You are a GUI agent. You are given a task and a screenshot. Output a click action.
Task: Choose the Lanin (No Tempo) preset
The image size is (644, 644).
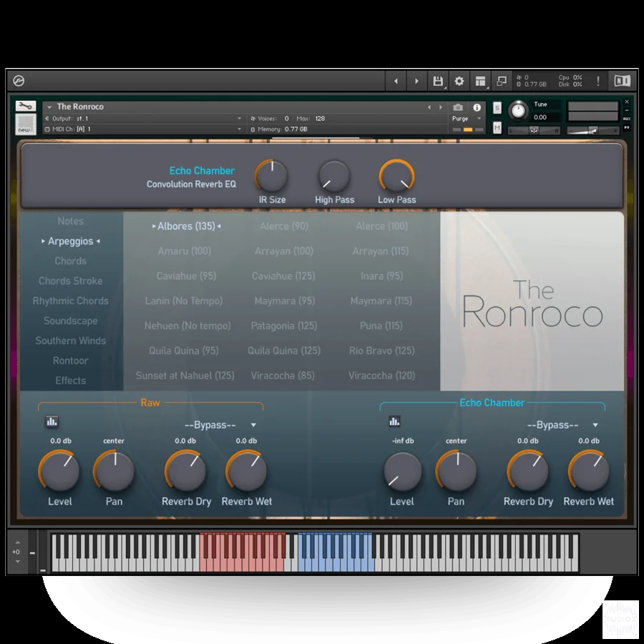(184, 301)
